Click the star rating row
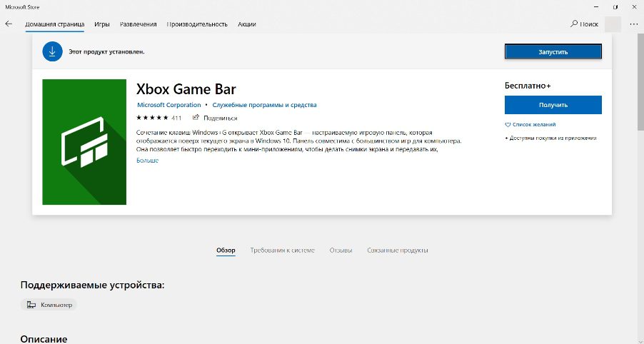Viewport: 644px width, 344px height. pos(152,118)
